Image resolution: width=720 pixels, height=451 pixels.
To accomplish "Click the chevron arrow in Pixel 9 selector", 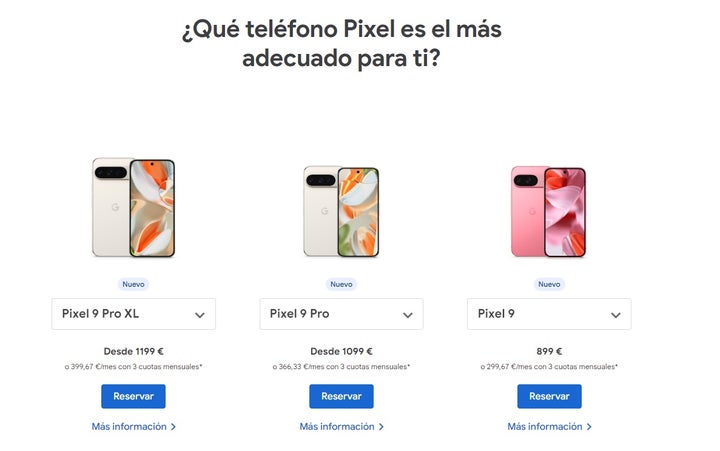I will coord(616,315).
